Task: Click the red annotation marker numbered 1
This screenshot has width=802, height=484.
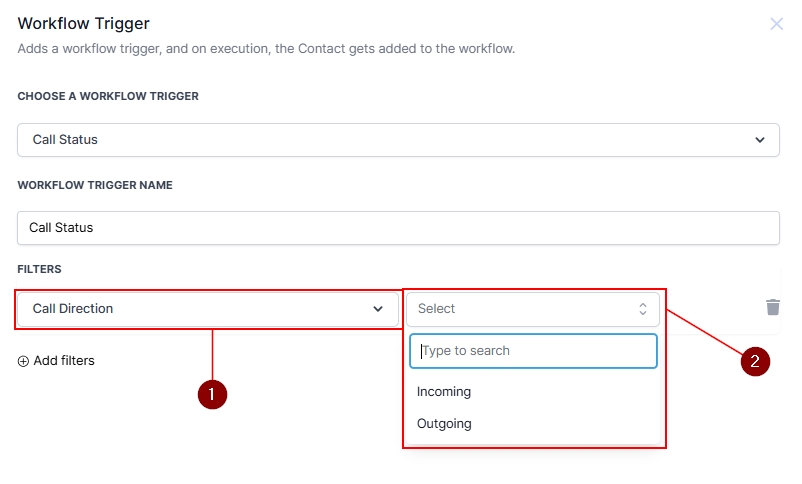Action: pyautogui.click(x=212, y=394)
